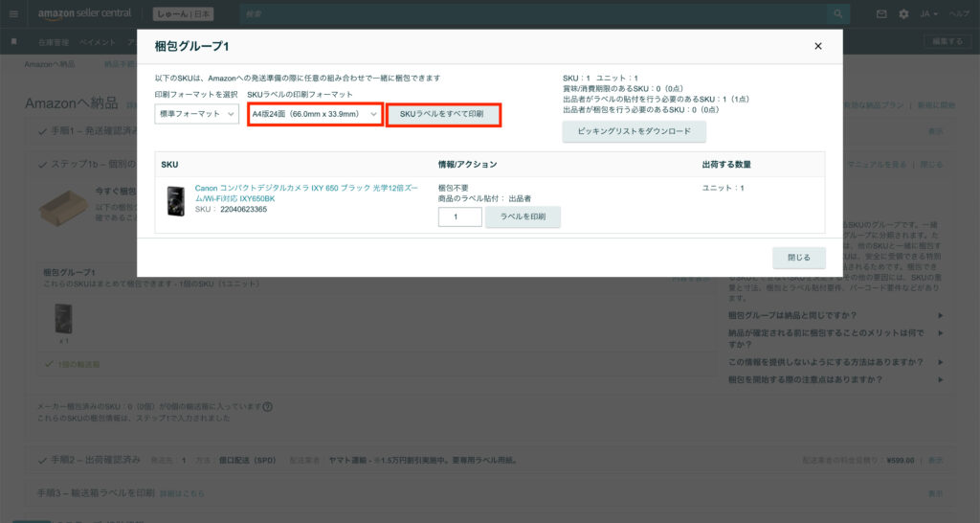Click the Canon camera product thumbnail in dialog
The width and height of the screenshot is (980, 523).
coord(176,201)
